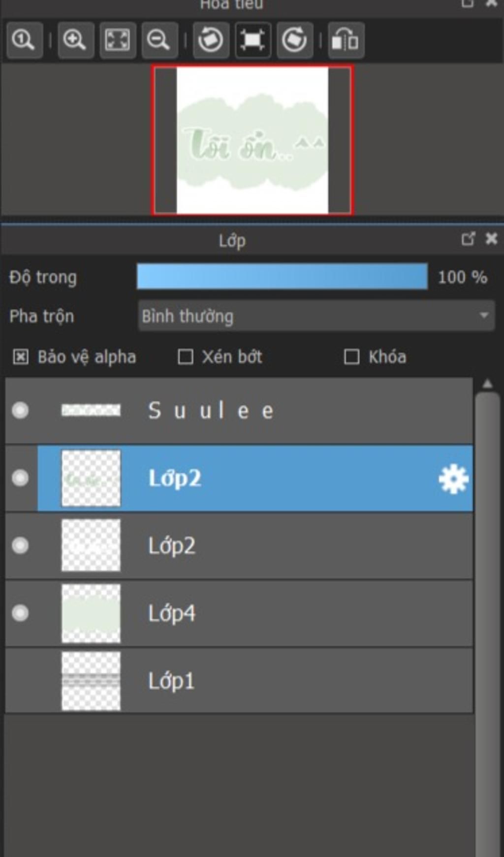Viewport: 504px width, 857px height.
Task: Select the Lớp4 layer row
Action: [239, 613]
